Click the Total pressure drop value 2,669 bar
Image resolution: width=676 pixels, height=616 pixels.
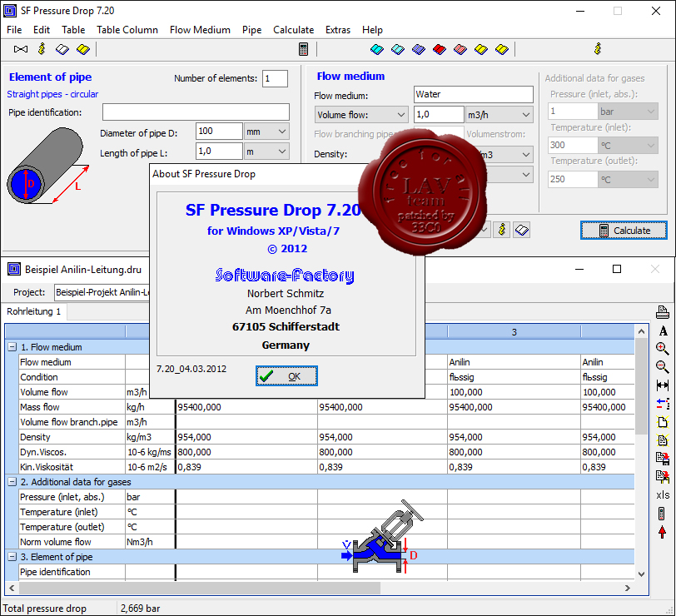point(141,609)
